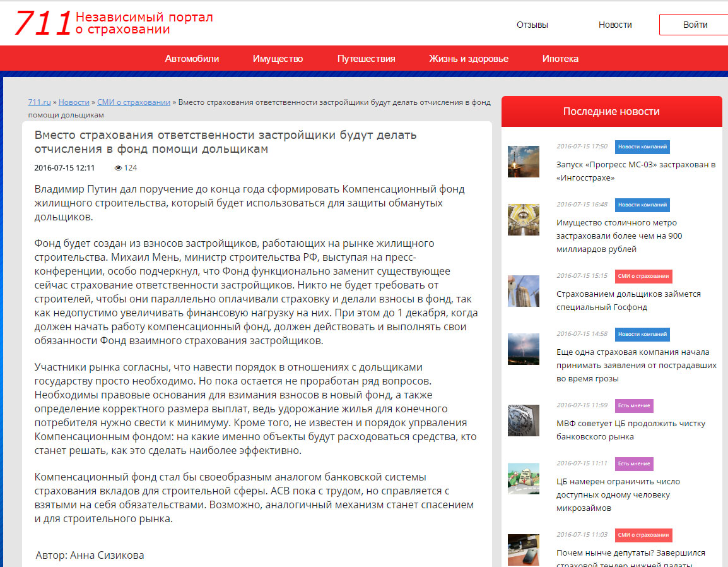Open the Отзывы page
The height and width of the screenshot is (567, 728).
click(532, 25)
